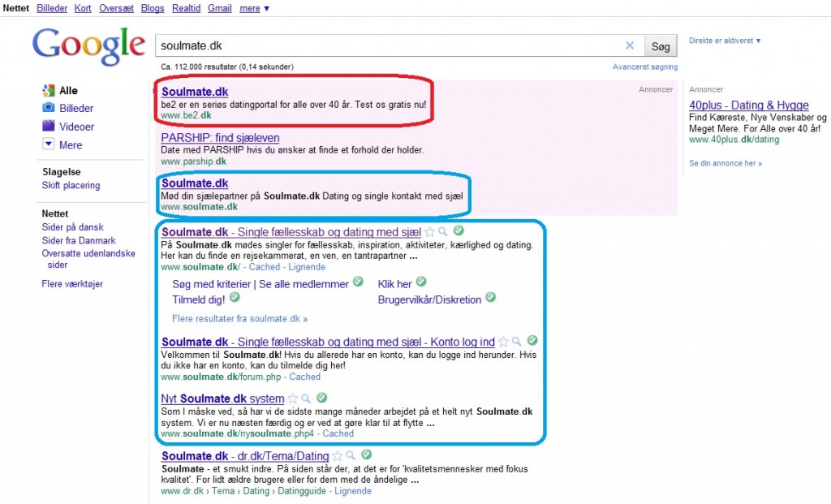Open 'Flere resultater fra soulmate.dk' link

point(239,318)
